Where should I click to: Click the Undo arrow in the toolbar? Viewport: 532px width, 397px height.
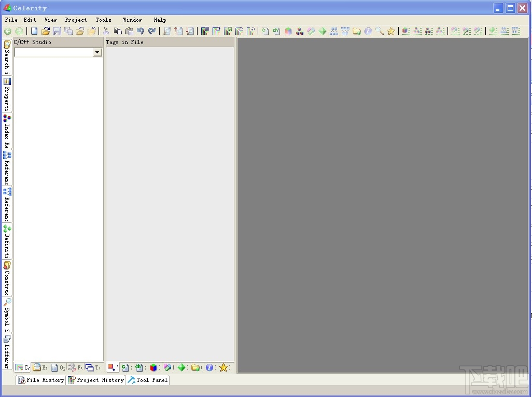click(x=140, y=32)
